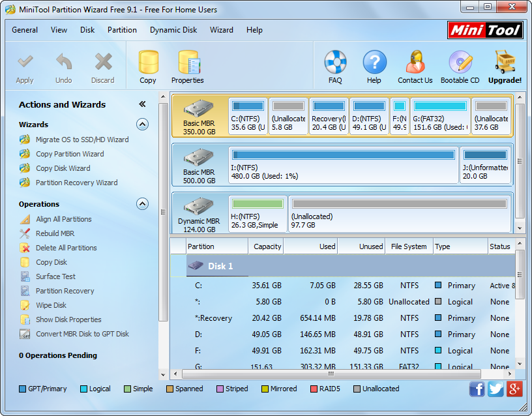Open the Facebook share icon
This screenshot has width=532, height=416.
[477, 389]
